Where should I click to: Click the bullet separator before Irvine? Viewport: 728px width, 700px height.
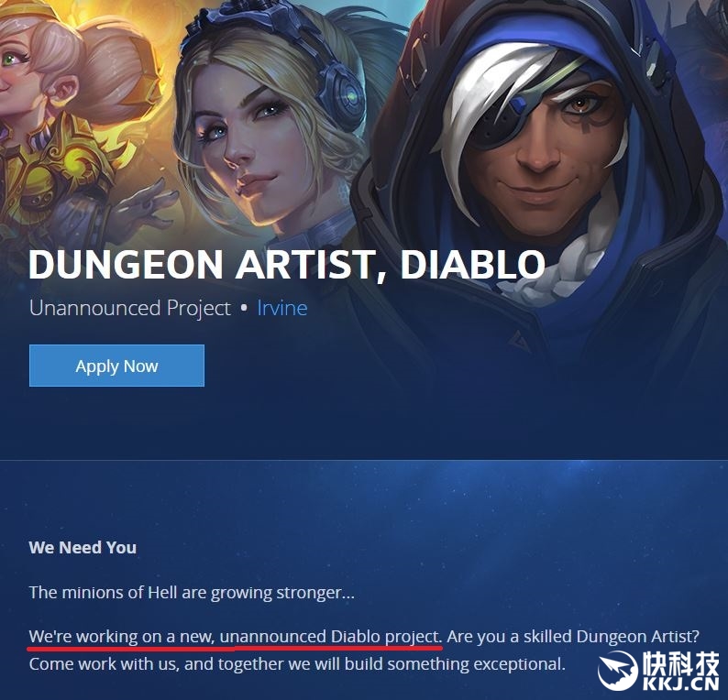(x=244, y=308)
